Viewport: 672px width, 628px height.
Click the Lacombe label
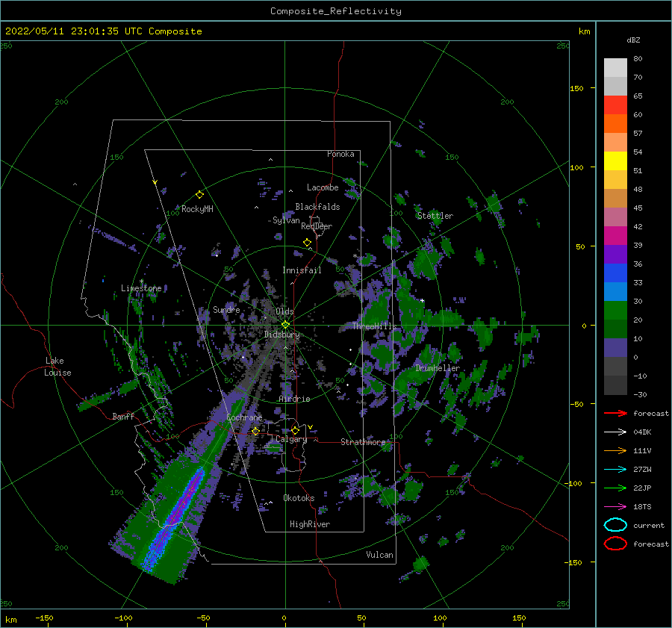click(x=323, y=187)
